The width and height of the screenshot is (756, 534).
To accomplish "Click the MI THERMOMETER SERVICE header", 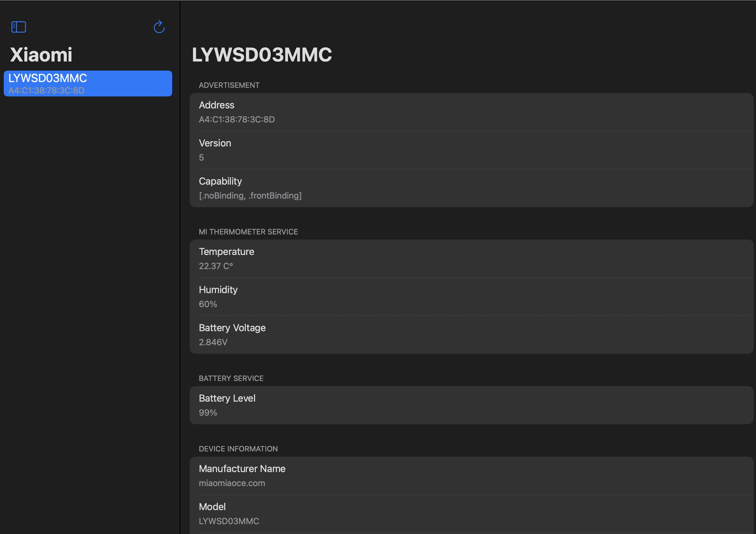I will pyautogui.click(x=248, y=231).
